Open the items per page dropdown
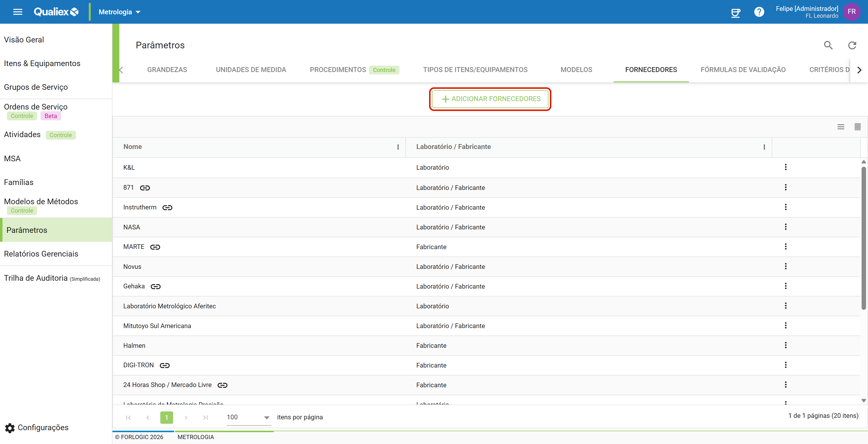The height and width of the screenshot is (444, 868). [249, 417]
